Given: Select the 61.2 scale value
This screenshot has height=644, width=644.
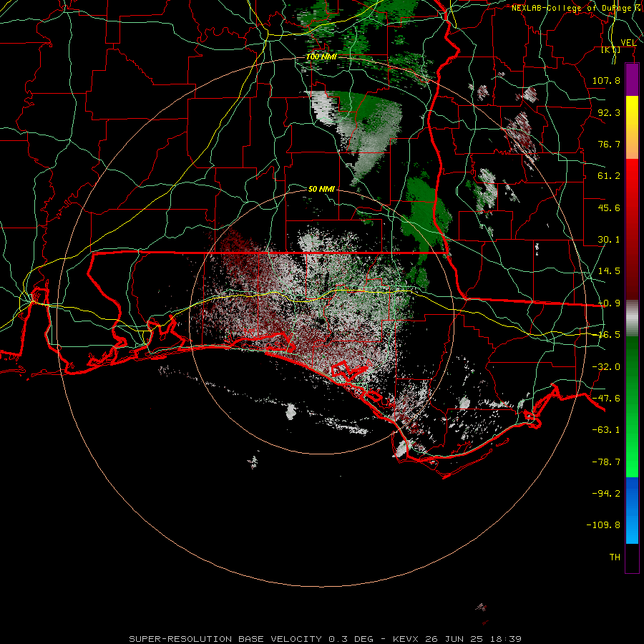Looking at the screenshot, I should tap(609, 176).
